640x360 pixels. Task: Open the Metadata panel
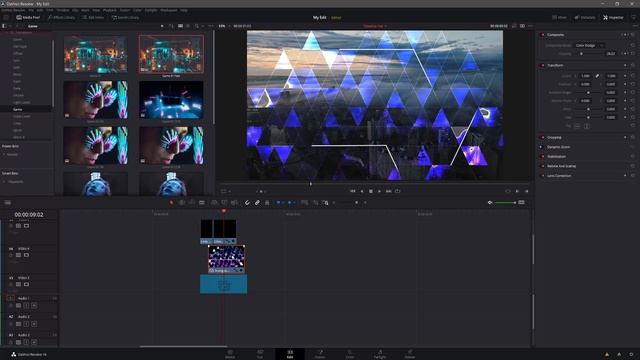pyautogui.click(x=584, y=18)
